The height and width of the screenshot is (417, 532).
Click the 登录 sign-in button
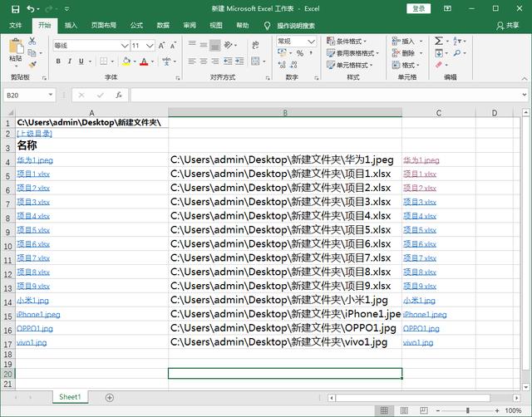click(418, 9)
